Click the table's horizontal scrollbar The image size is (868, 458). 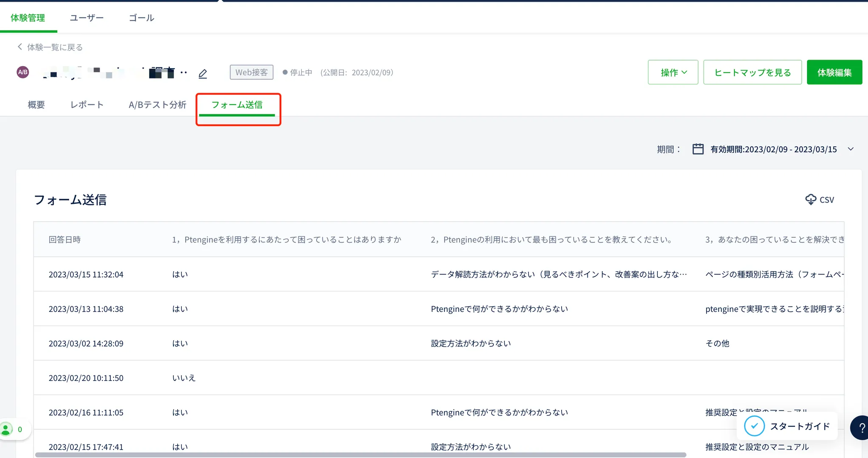pos(360,455)
